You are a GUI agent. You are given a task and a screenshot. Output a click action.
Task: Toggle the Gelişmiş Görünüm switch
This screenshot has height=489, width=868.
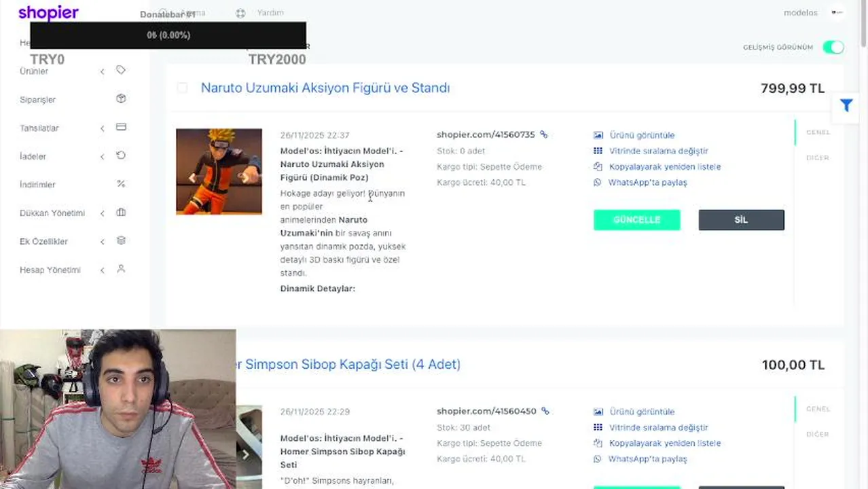coord(833,47)
